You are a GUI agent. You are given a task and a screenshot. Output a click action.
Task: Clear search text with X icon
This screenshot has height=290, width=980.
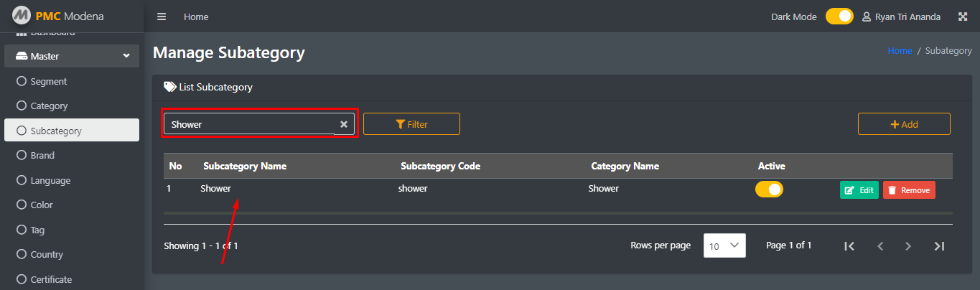344,124
